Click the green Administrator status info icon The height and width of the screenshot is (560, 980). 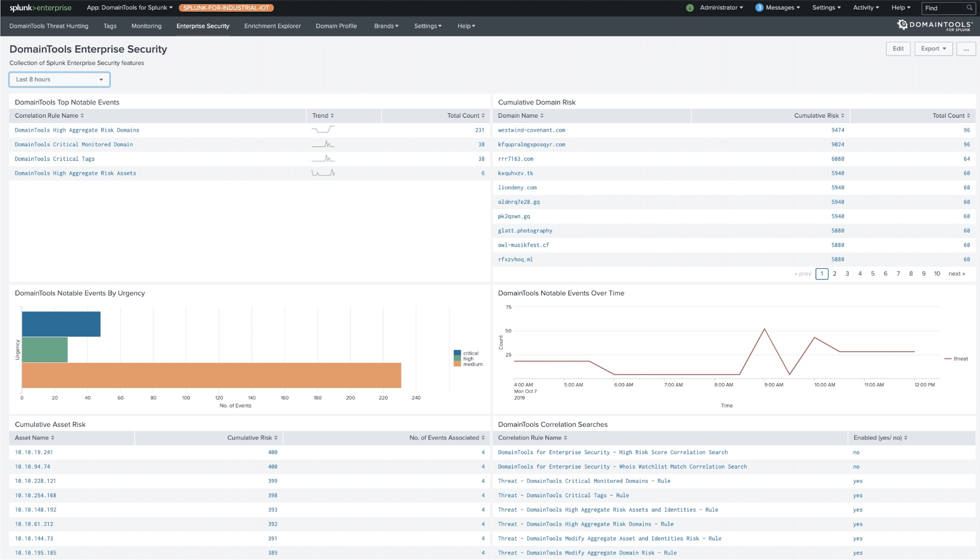[x=690, y=8]
